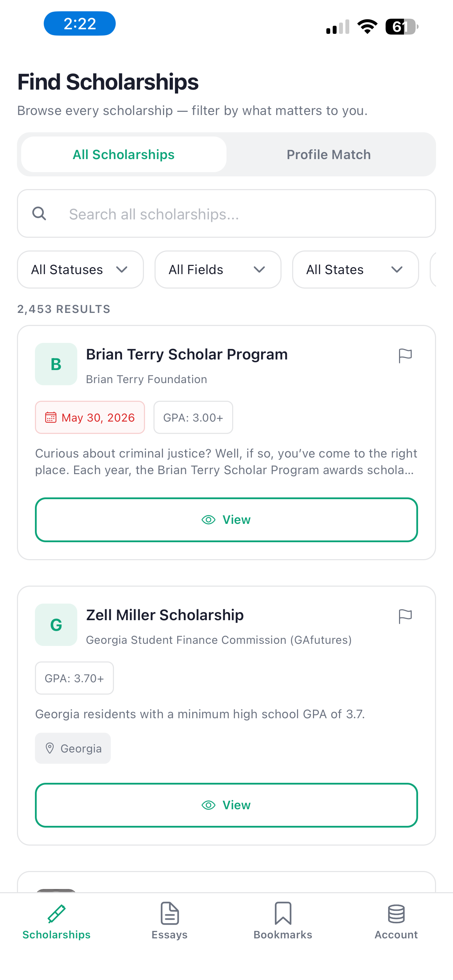Screen dimensions: 453x980
Task: Expand the All Fields dropdown
Action: click(x=218, y=270)
